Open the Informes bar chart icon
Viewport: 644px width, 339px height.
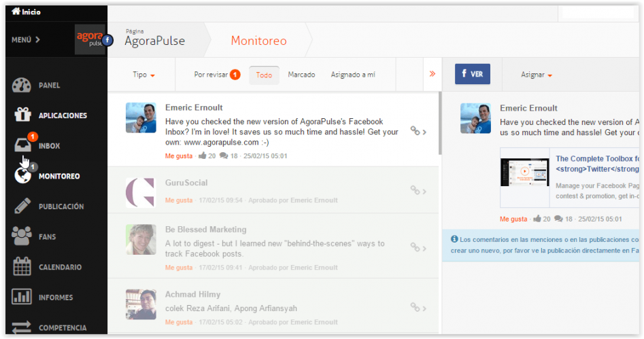point(21,297)
